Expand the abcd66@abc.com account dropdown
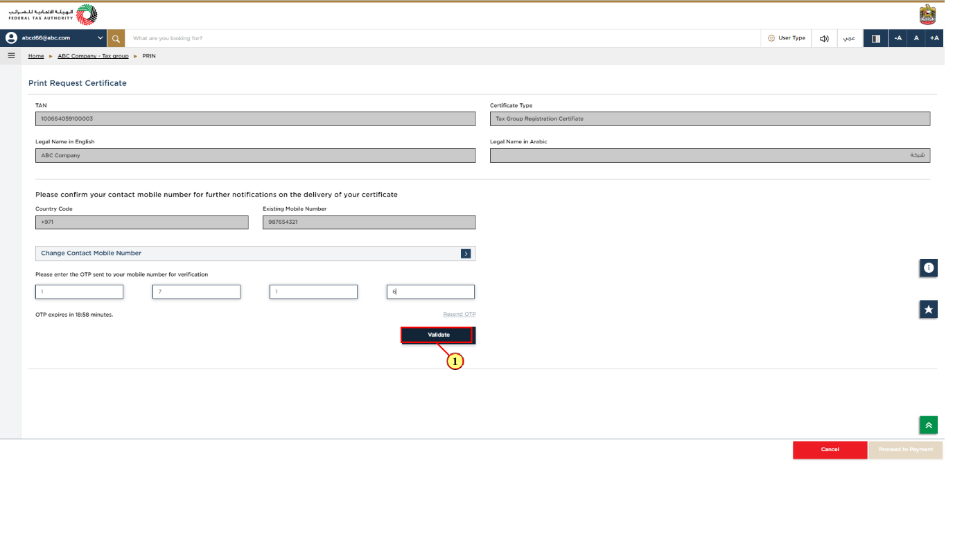 100,38
